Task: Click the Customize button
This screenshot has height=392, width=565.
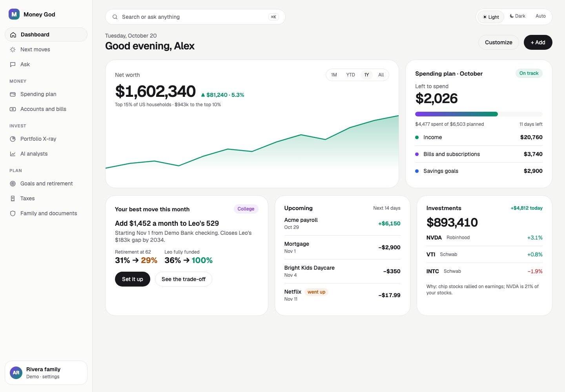Action: click(499, 42)
